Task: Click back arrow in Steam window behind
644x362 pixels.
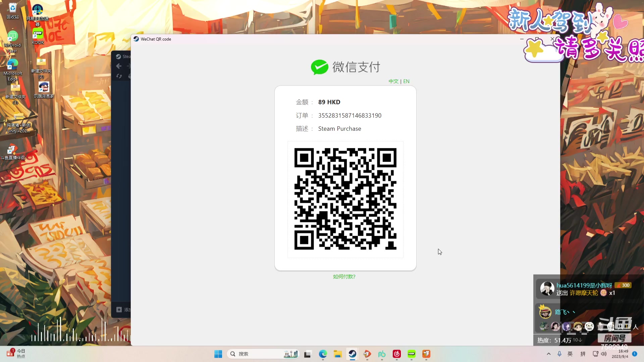Action: pos(119,66)
